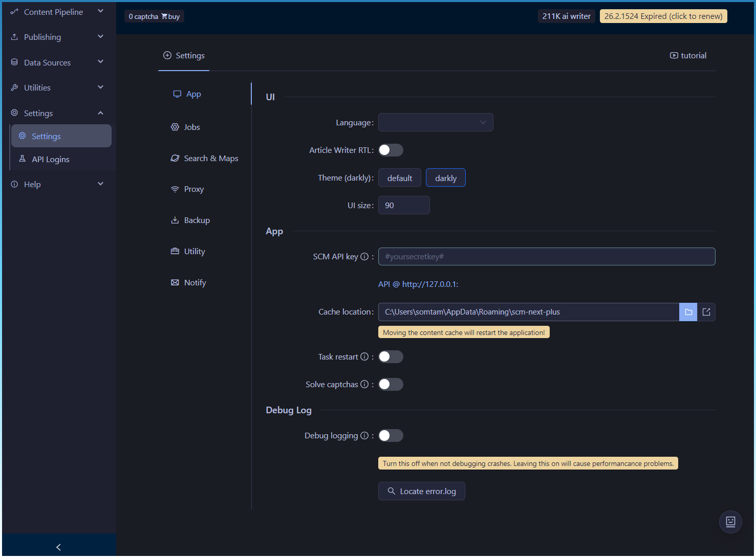
Task: Click the info icon beside Task restart
Action: coord(364,357)
